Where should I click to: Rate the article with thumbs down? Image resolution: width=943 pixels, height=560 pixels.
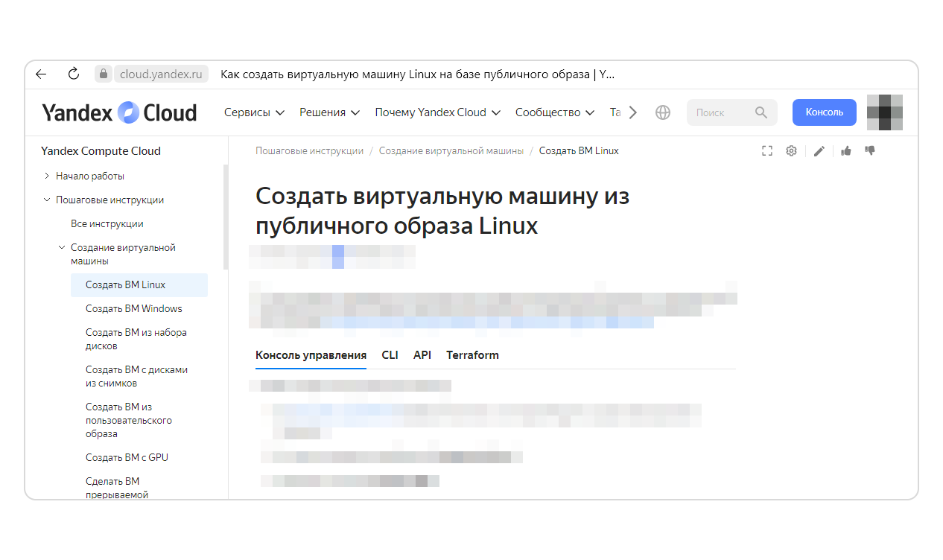(869, 150)
